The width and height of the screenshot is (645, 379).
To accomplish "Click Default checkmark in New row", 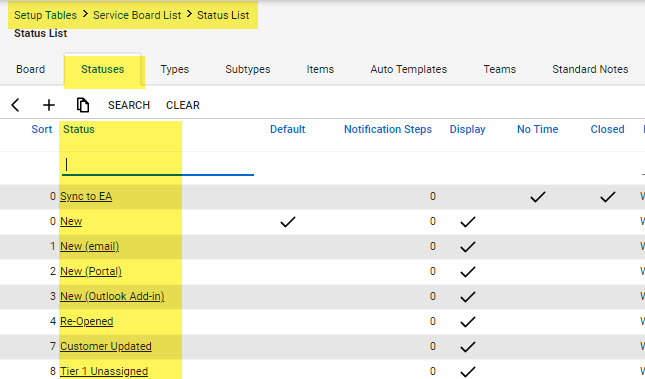I will pos(288,222).
